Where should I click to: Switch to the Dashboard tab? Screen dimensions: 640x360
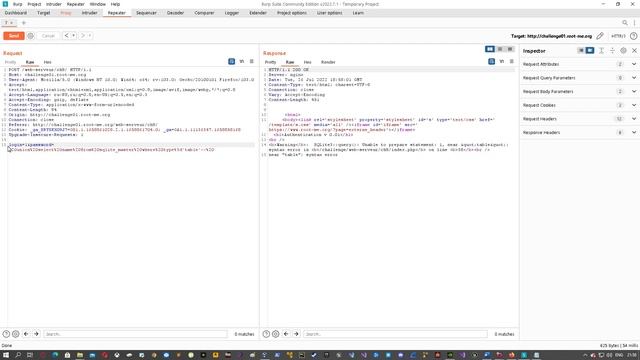16,13
